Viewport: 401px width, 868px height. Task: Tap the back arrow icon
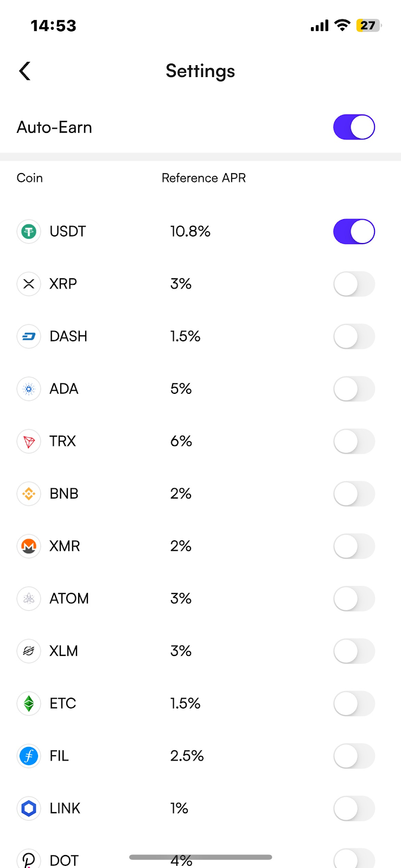point(25,71)
